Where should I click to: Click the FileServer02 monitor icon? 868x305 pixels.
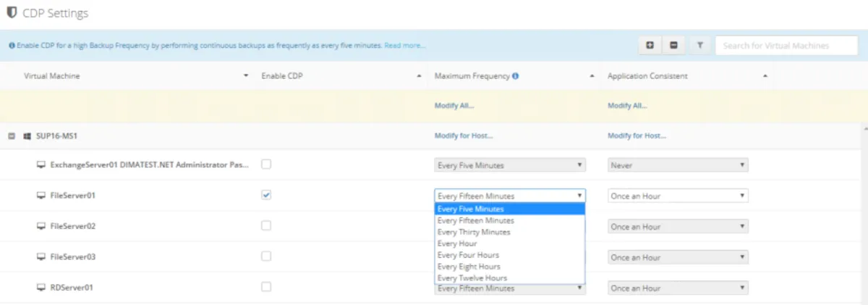[x=41, y=226]
